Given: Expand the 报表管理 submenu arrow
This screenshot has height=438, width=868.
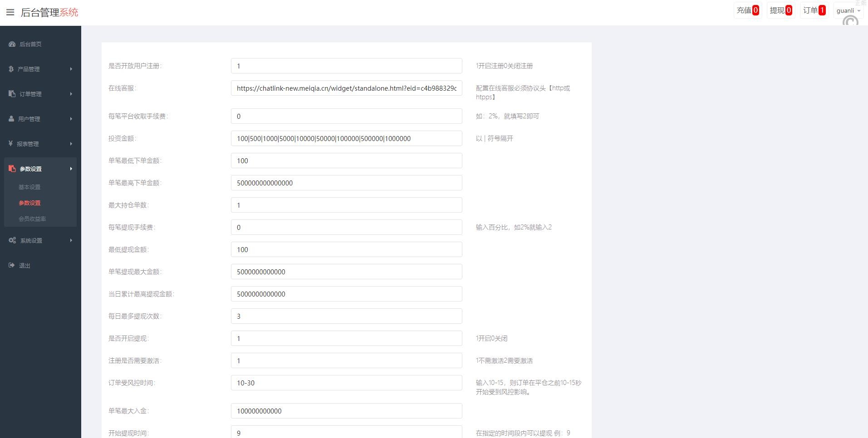Looking at the screenshot, I should (71, 144).
